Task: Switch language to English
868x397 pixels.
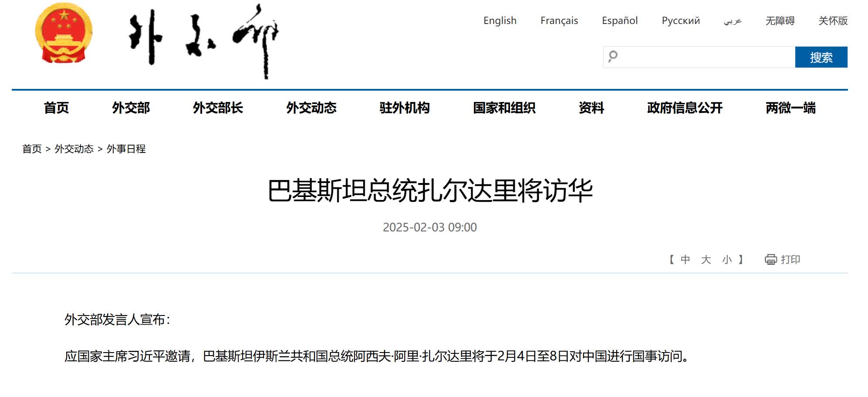Action: 500,20
